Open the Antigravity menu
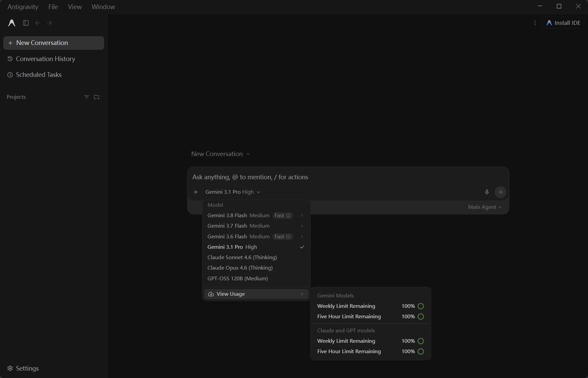 (x=23, y=7)
